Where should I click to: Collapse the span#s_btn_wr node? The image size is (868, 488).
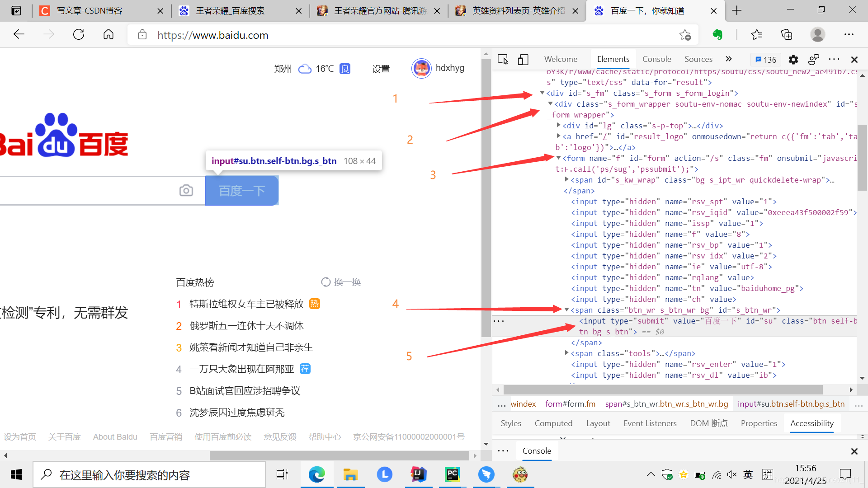(566, 310)
